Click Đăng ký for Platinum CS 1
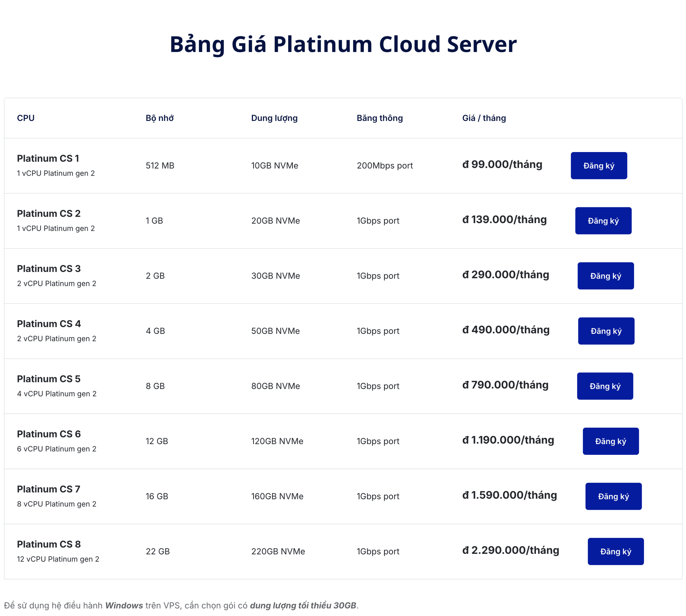This screenshot has width=686, height=616. 598,165
